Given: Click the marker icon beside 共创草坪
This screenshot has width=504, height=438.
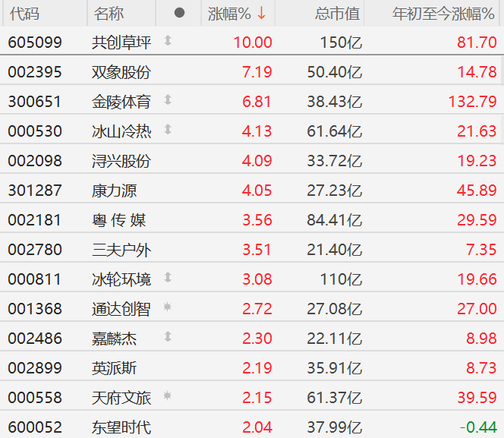Looking at the screenshot, I should click(168, 41).
